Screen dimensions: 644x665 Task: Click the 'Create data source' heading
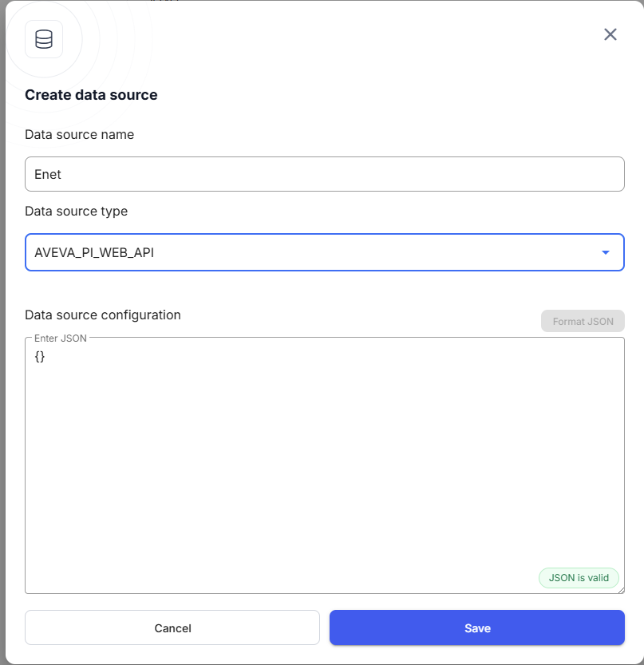click(91, 95)
